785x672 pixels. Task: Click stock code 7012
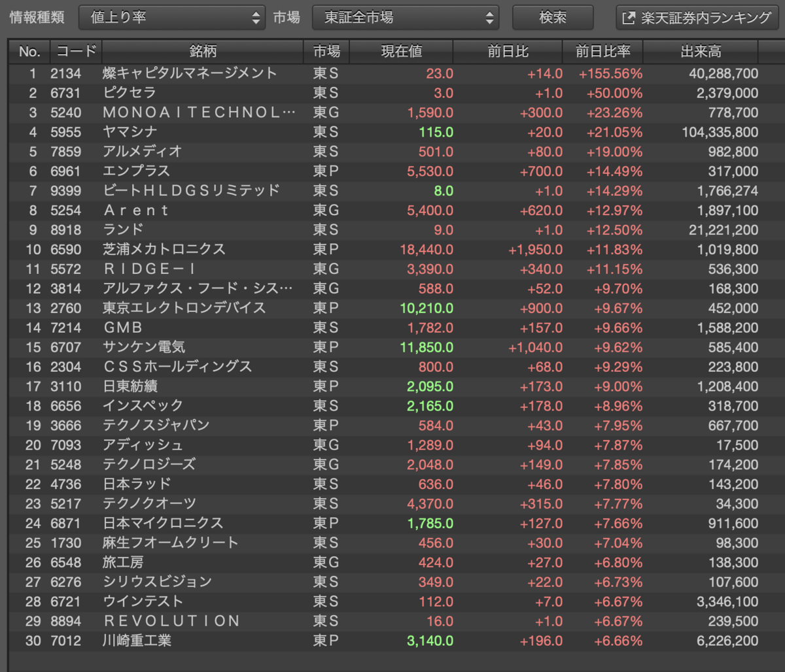point(65,641)
